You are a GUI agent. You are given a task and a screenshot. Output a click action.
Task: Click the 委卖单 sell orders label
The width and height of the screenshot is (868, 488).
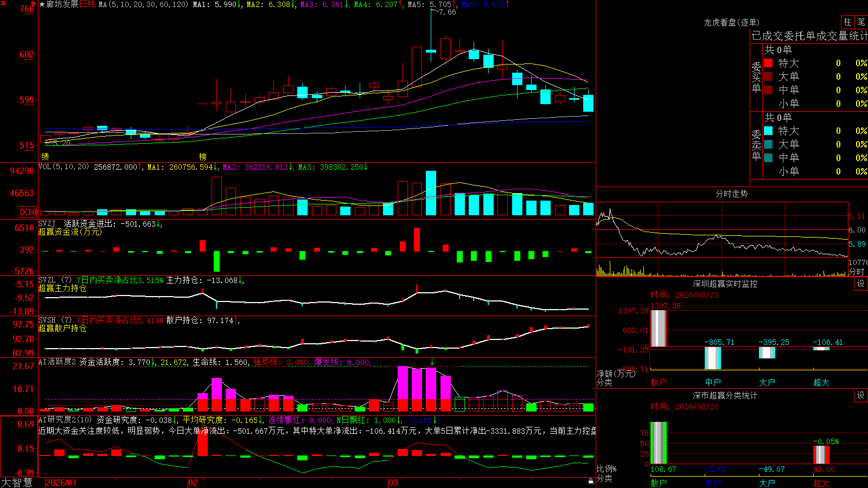tap(756, 145)
